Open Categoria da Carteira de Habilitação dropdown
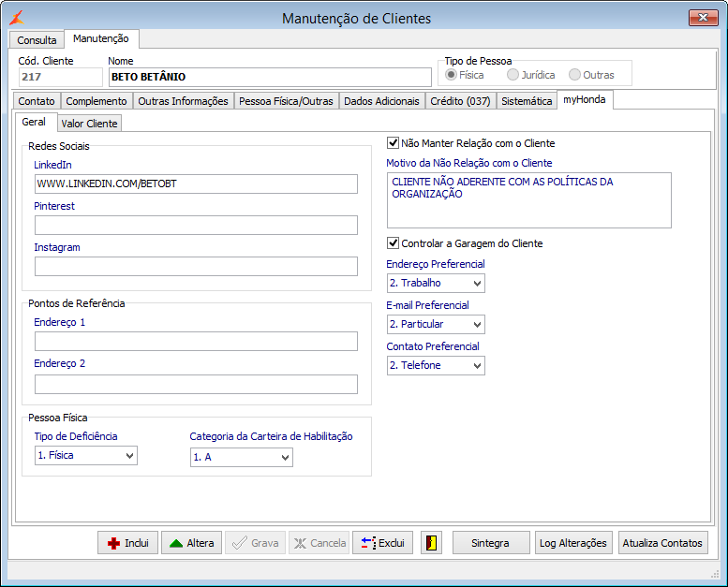This screenshot has width=728, height=587. point(241,457)
